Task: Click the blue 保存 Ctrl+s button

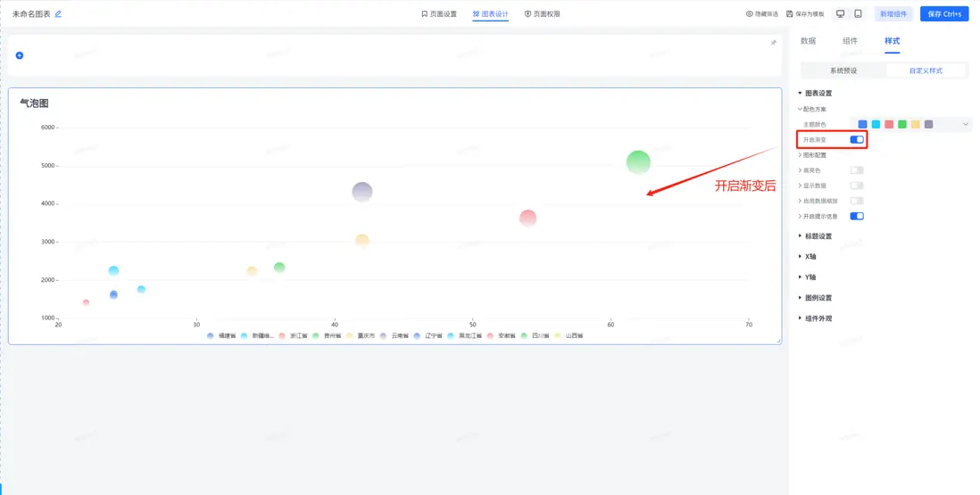Action: click(x=943, y=13)
